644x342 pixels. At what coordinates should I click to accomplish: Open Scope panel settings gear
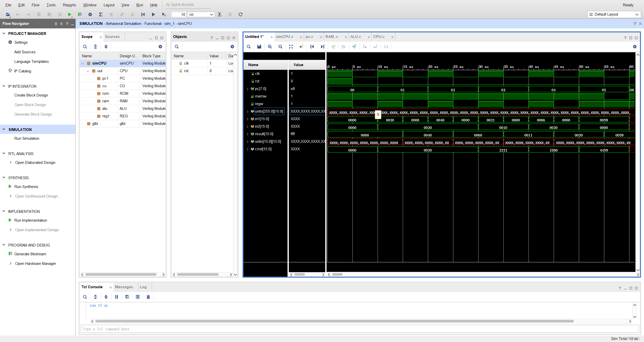(160, 47)
